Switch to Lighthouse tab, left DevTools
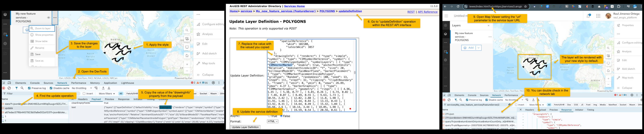Screen dimensions: 644x134 tap(128, 83)
